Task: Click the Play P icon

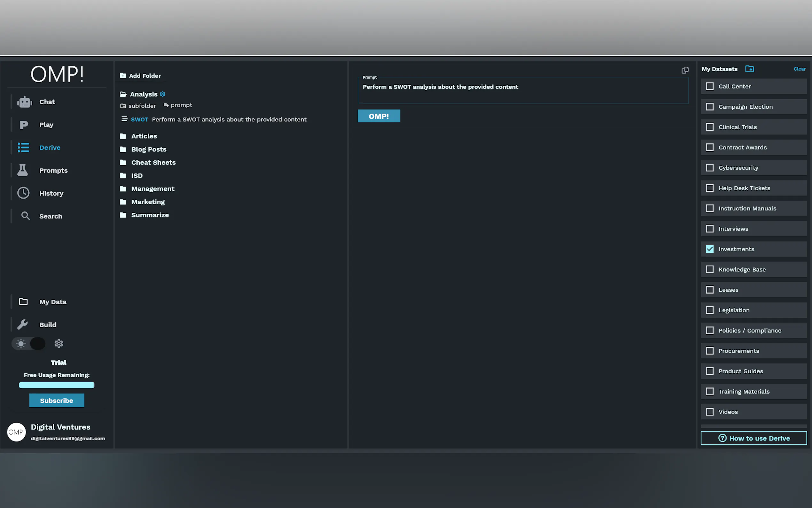Action: pyautogui.click(x=24, y=125)
